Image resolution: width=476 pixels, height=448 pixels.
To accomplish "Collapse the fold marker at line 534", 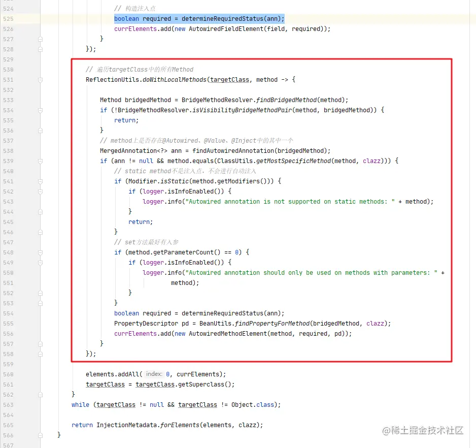I will 41,110.
